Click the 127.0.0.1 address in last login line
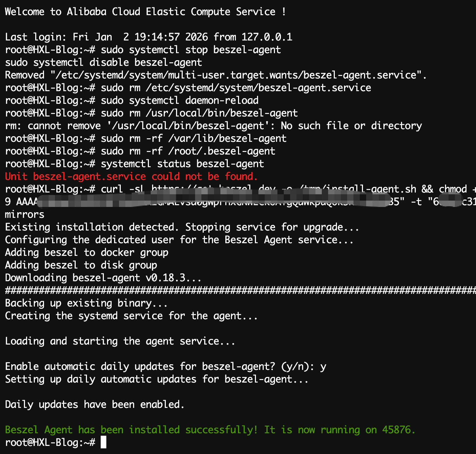The width and height of the screenshot is (476, 454). click(267, 37)
